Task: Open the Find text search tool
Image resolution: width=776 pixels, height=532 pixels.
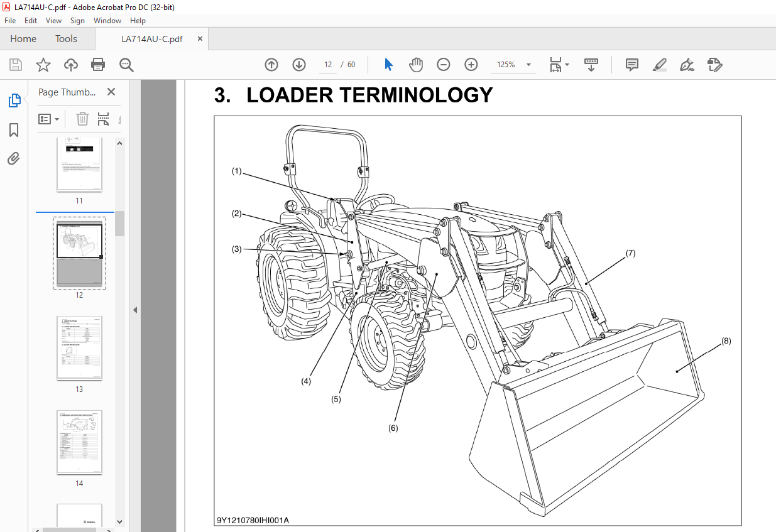Action: coord(126,65)
